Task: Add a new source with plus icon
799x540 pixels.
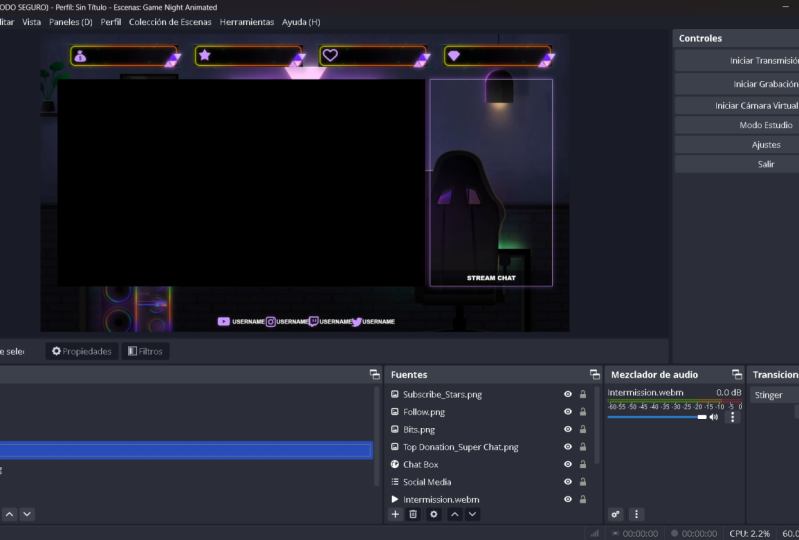Action: coord(395,514)
